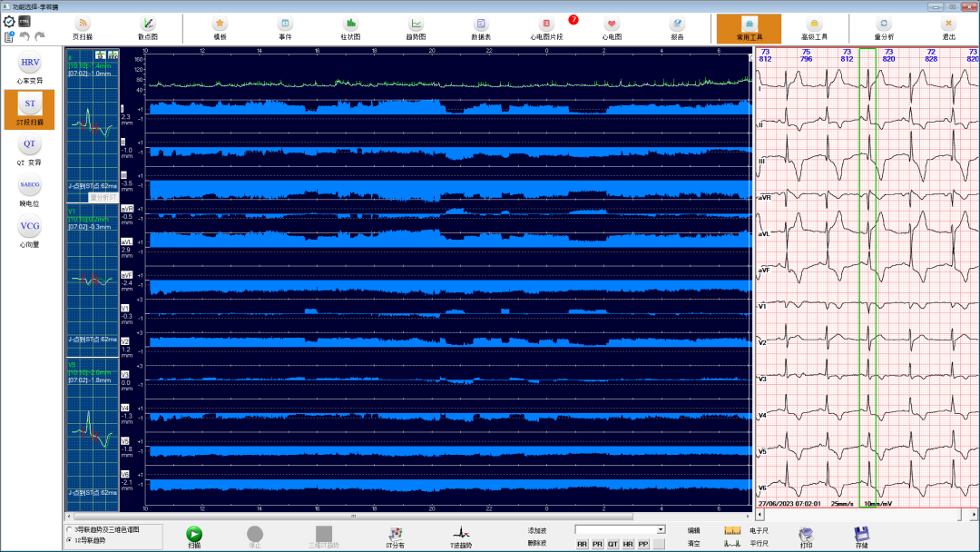Open QT 变异 analysis
The width and height of the screenshot is (980, 552).
point(29,150)
